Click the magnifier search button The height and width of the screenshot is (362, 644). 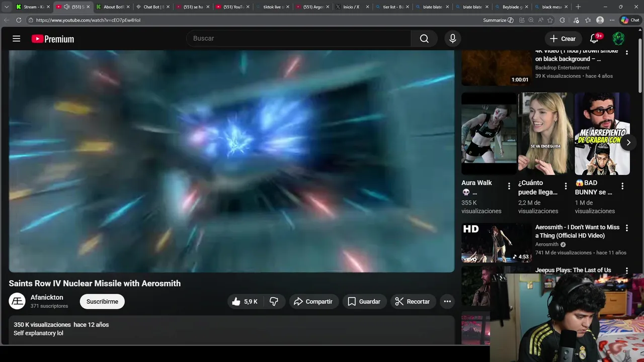[424, 39]
